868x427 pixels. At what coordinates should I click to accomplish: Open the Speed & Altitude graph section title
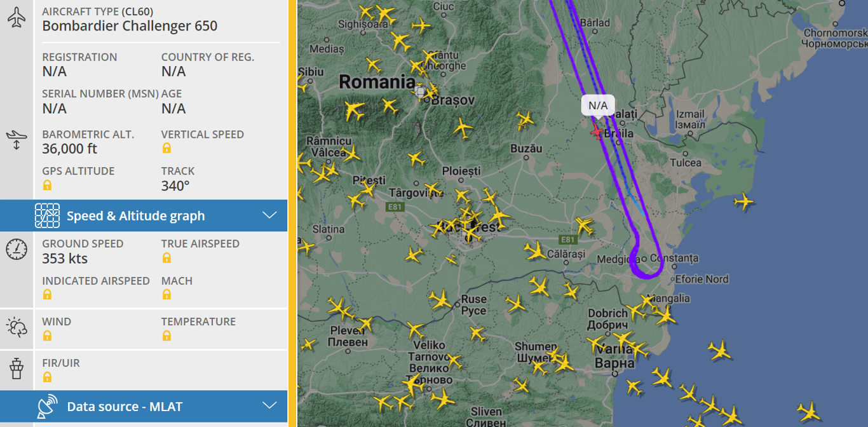(135, 216)
